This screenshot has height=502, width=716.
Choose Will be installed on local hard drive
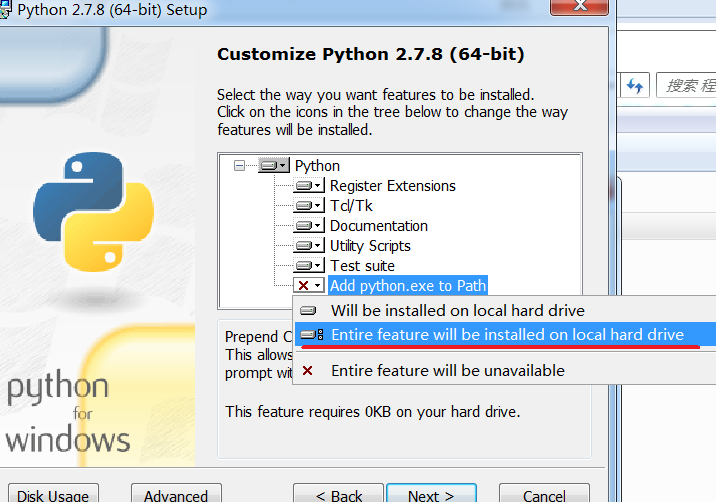(x=505, y=311)
